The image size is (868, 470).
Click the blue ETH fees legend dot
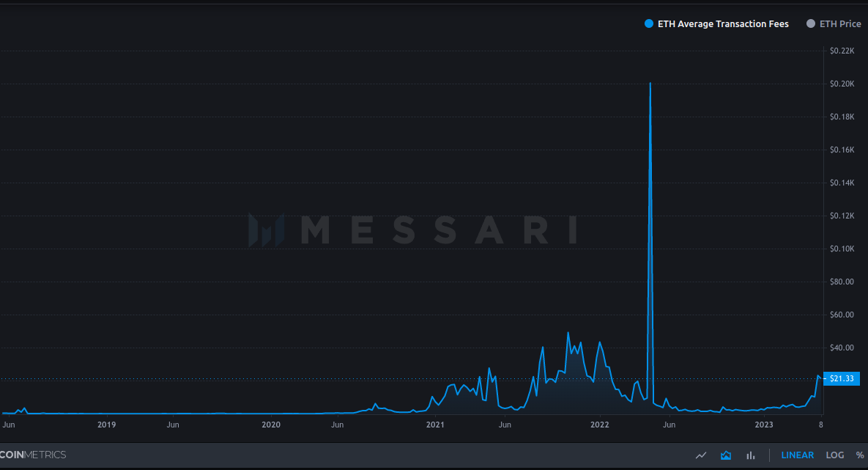(x=649, y=24)
